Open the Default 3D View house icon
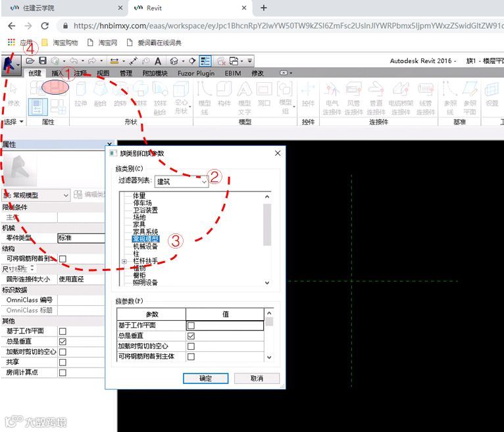Image resolution: width=504 pixels, height=432 pixels. pyautogui.click(x=174, y=60)
